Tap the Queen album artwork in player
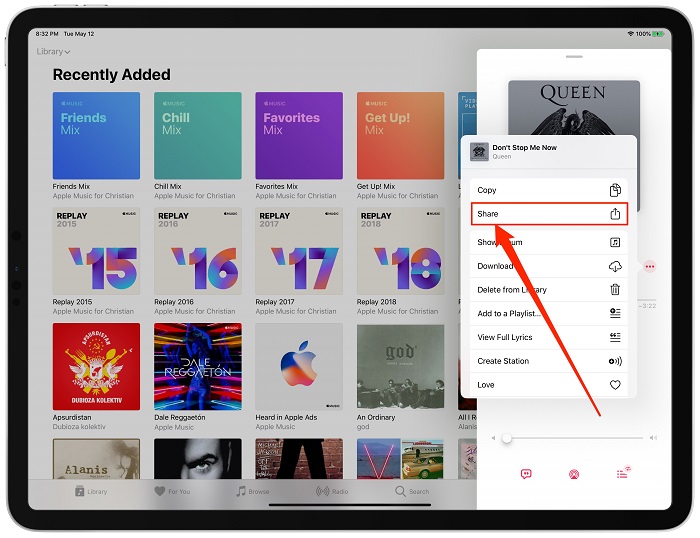This screenshot has height=538, width=700. click(574, 107)
